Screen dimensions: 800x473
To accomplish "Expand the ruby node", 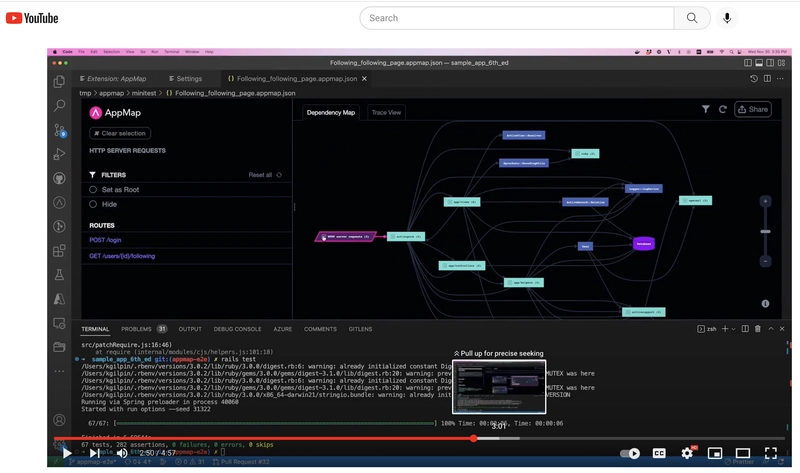I will [x=577, y=154].
